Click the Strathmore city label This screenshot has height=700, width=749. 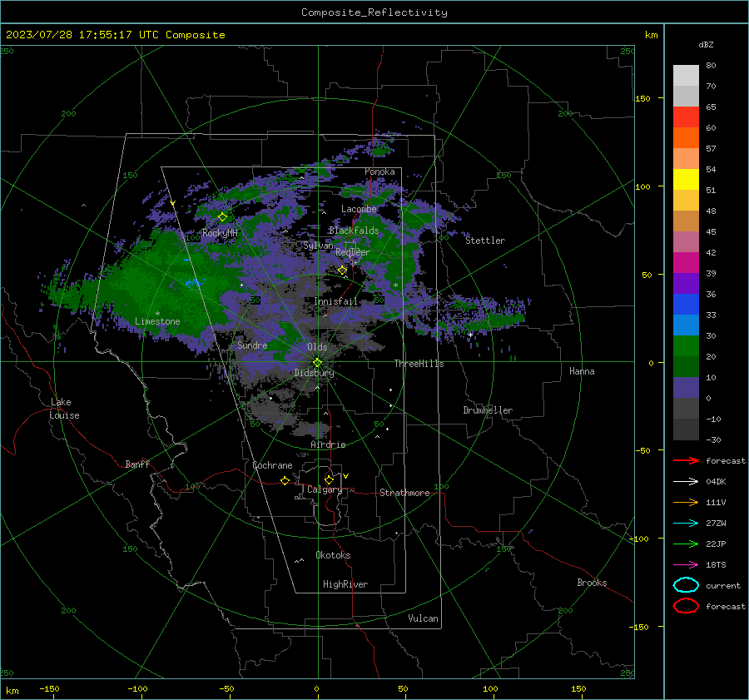(405, 493)
